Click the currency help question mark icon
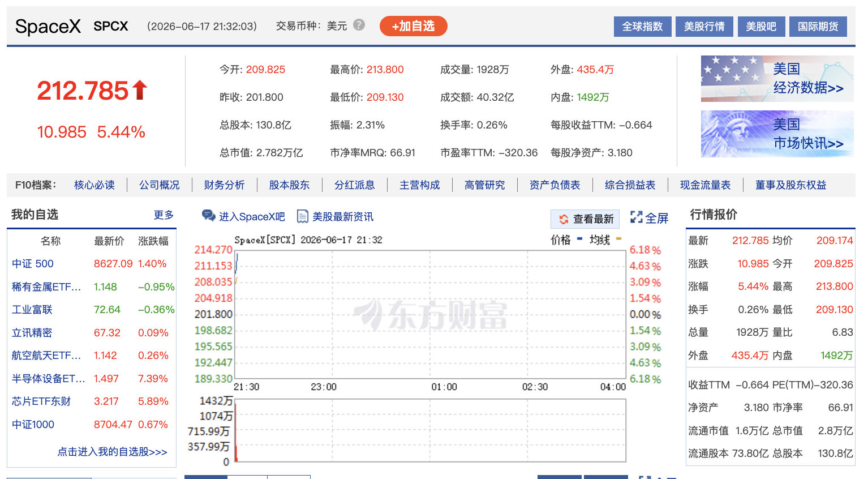 [359, 25]
